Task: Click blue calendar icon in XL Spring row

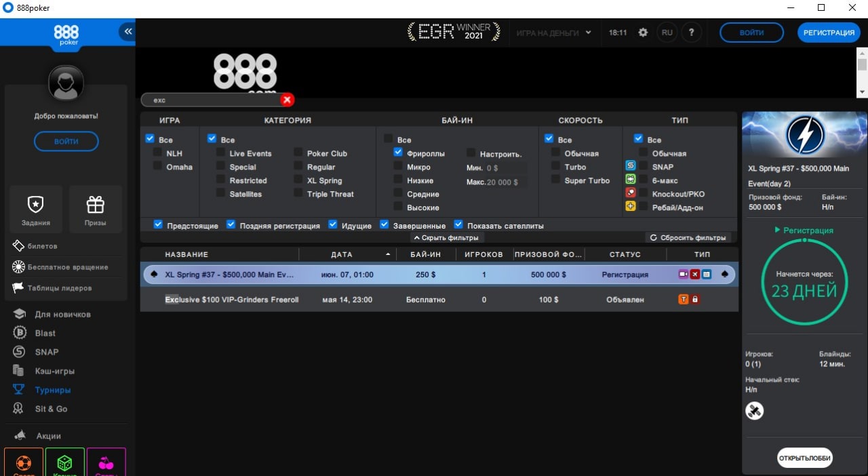Action: click(x=706, y=275)
